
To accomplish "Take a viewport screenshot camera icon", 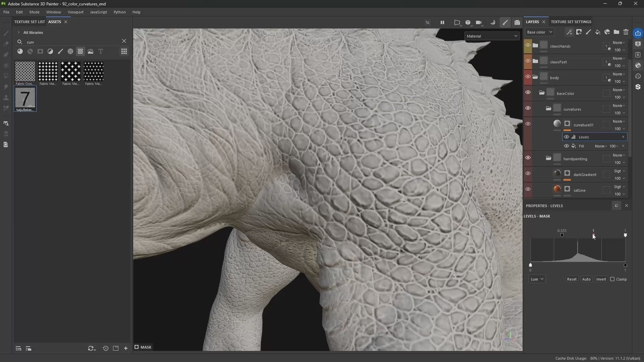I will (x=517, y=22).
